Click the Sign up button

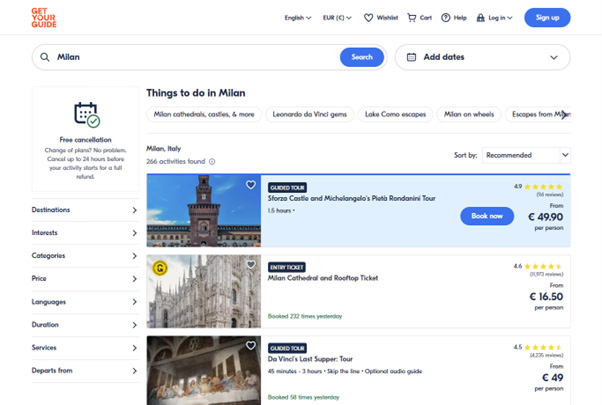(547, 18)
